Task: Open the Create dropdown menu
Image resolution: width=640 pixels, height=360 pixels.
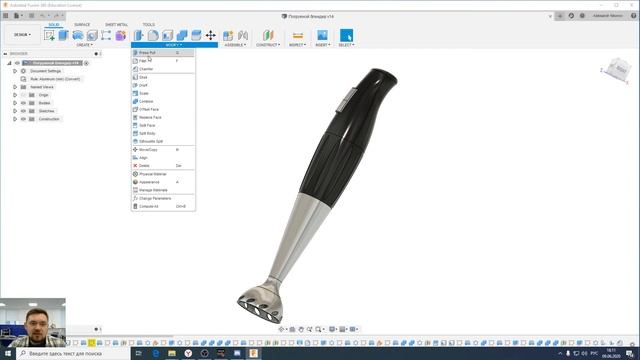Action: tap(84, 45)
